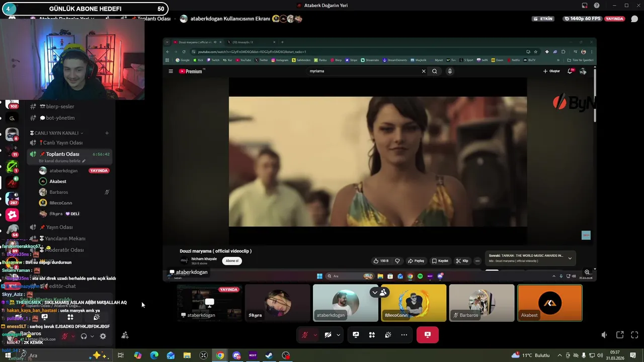
Task: Click Klip clip button
Action: click(462, 261)
